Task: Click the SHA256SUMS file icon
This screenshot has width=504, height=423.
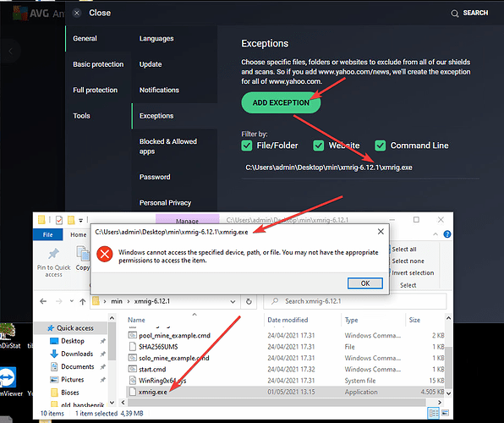Action: point(133,347)
